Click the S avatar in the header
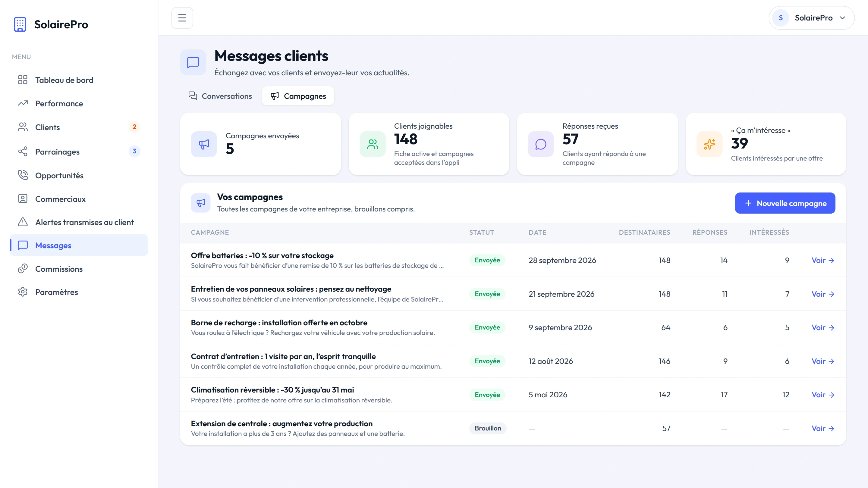This screenshot has width=868, height=488. click(x=780, y=18)
